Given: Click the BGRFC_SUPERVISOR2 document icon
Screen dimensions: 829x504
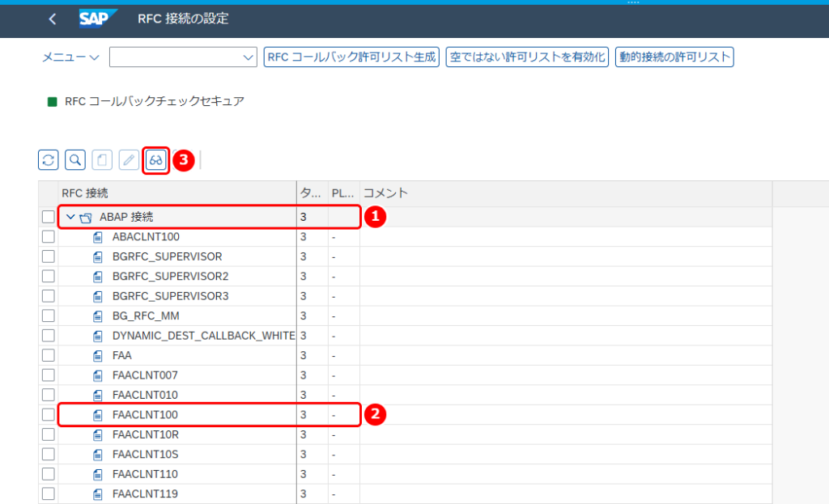Looking at the screenshot, I should coord(98,277).
